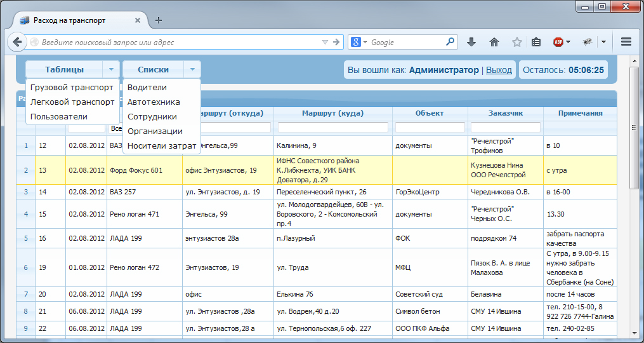Select Легковой транспорт menu item

(x=72, y=102)
